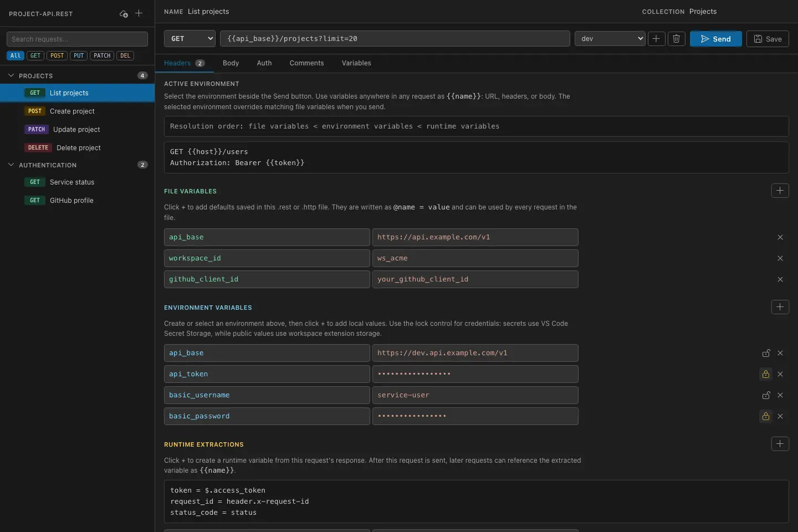
Task: Edit environment value https://dev.api.example.com/v1
Action: [475, 353]
